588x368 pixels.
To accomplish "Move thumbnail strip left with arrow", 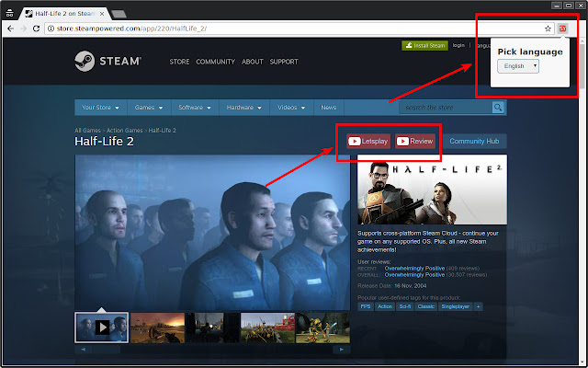I will [83, 350].
